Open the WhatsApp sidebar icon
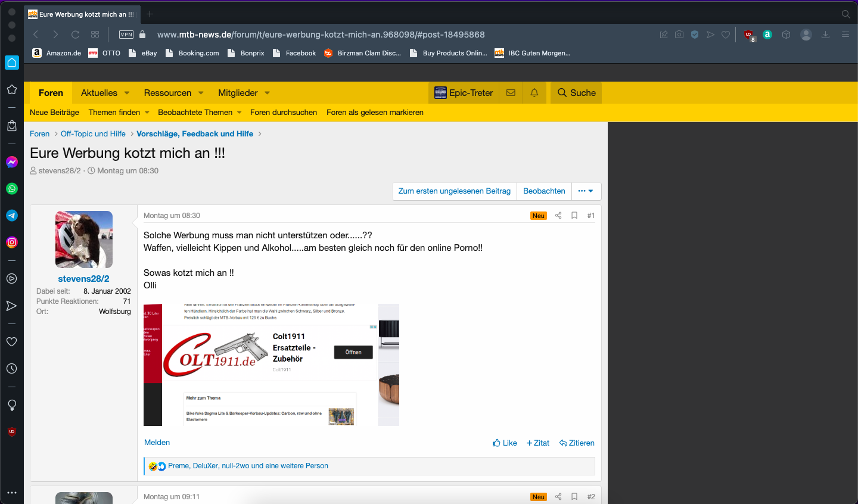Viewport: 858px width, 504px height. tap(12, 189)
